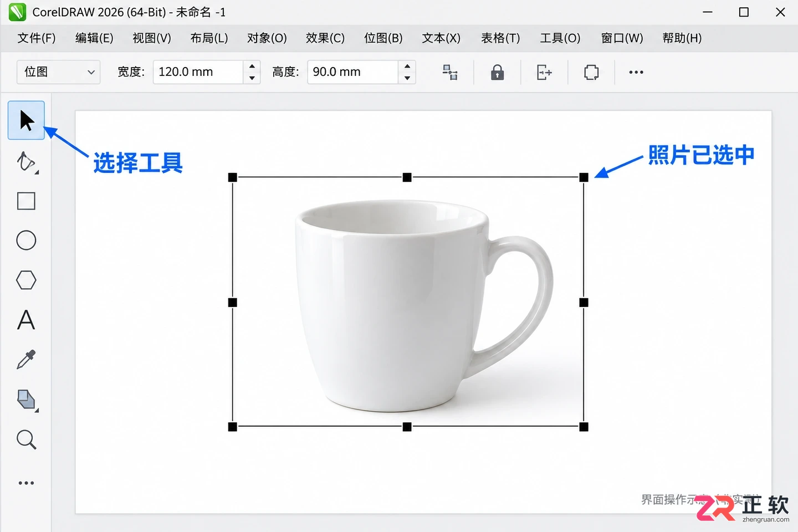Image resolution: width=798 pixels, height=532 pixels.
Task: Increase width with the up arrow
Action: point(252,66)
